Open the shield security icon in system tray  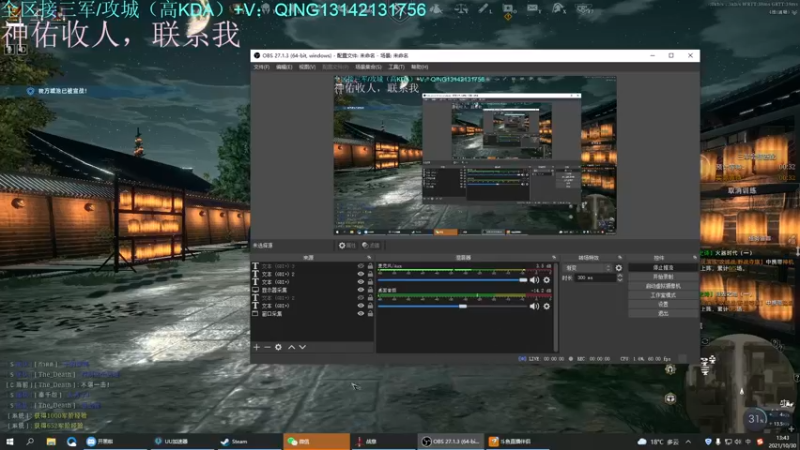(x=708, y=441)
